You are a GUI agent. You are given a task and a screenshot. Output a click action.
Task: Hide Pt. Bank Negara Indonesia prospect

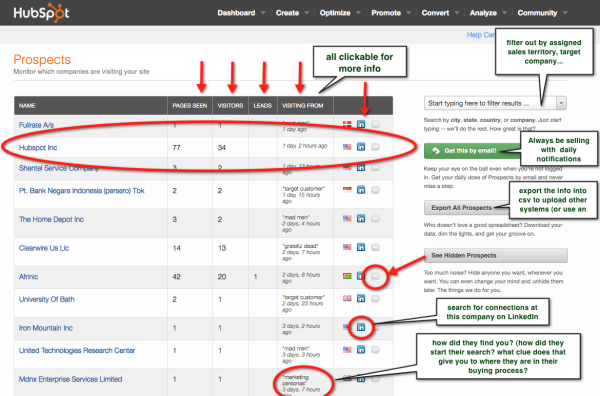pyautogui.click(x=375, y=190)
